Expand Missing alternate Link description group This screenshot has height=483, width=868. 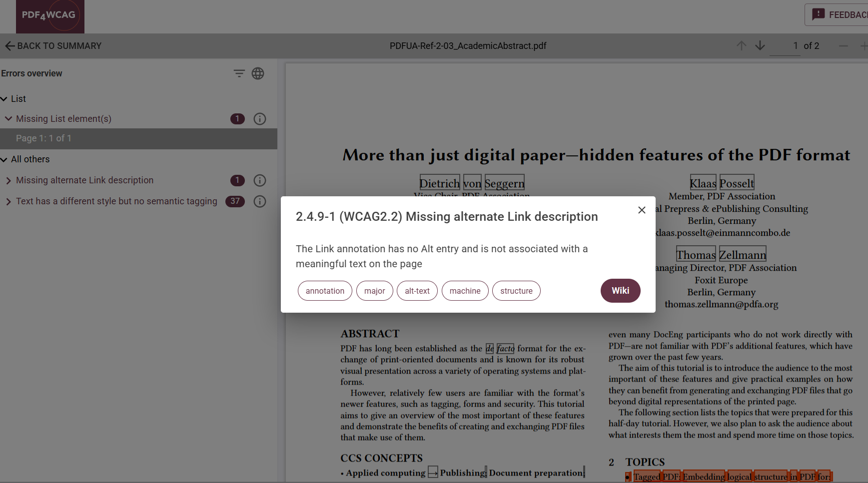coord(8,180)
